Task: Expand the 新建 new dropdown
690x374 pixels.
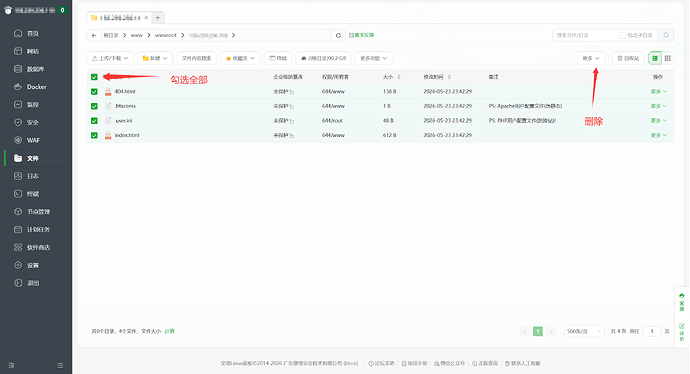Action: pos(155,58)
